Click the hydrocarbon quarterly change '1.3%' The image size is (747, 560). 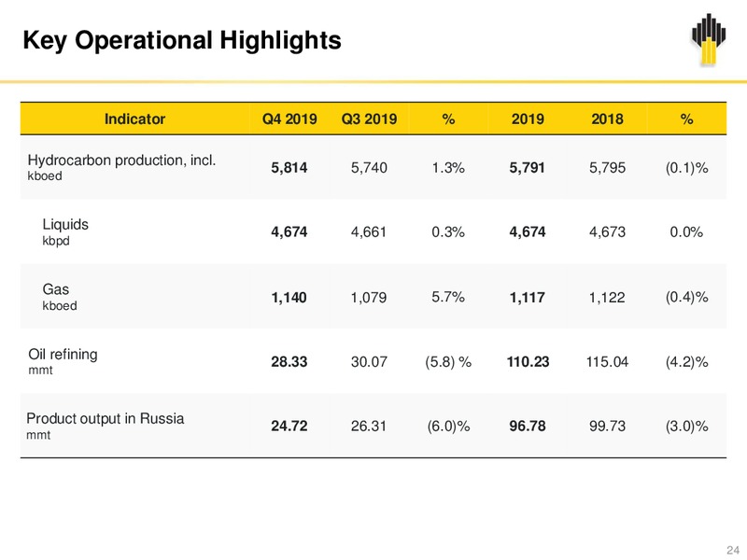(x=448, y=168)
